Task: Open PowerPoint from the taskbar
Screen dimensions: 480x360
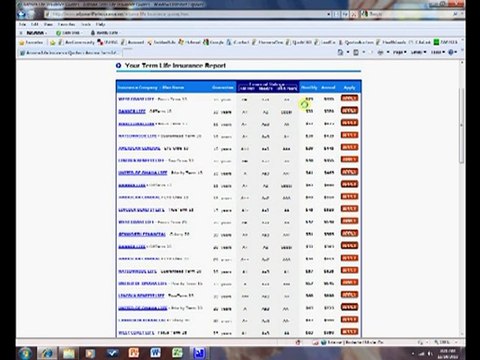Action: click(134, 353)
